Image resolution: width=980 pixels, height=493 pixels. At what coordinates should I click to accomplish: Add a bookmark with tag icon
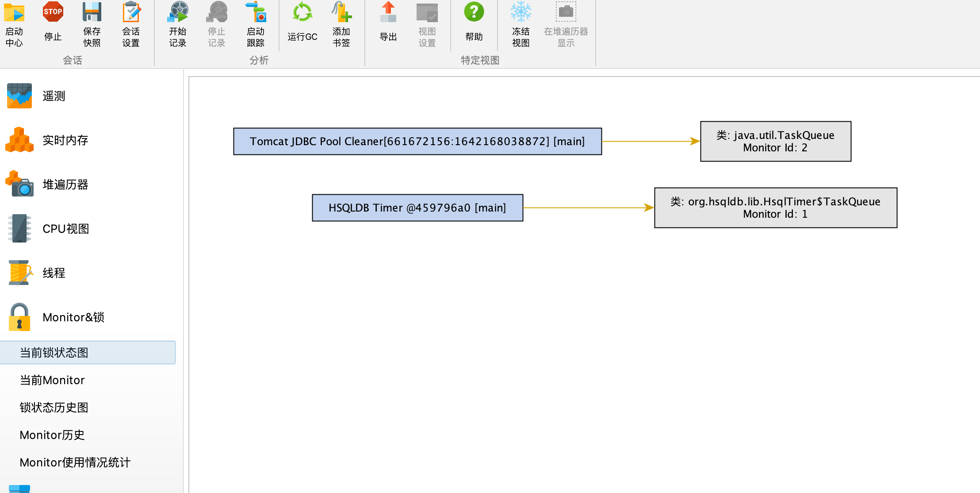[x=341, y=12]
